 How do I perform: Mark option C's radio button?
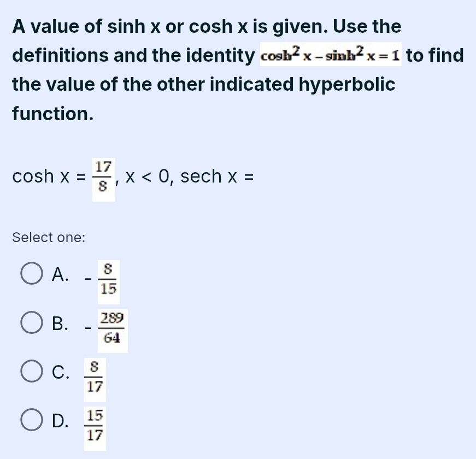pos(32,372)
